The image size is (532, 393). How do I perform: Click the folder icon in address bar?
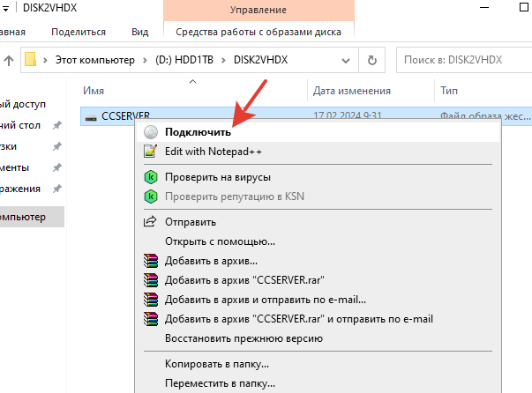(30, 59)
